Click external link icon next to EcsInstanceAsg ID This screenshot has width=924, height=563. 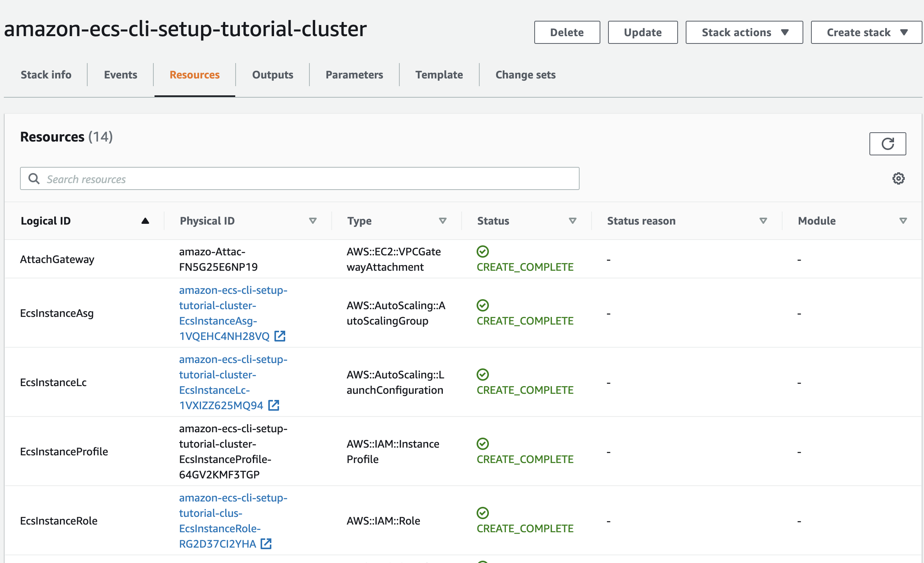280,336
